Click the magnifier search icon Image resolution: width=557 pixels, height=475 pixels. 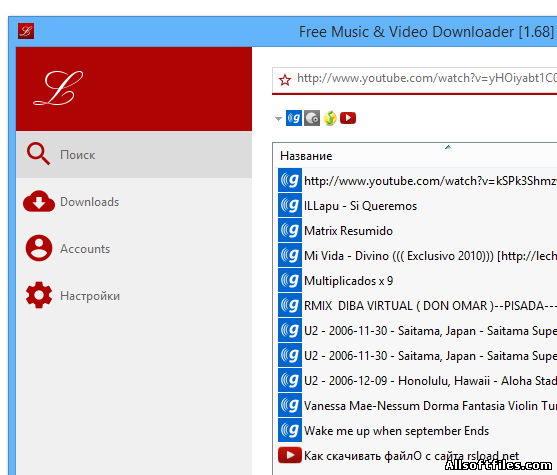coord(38,154)
